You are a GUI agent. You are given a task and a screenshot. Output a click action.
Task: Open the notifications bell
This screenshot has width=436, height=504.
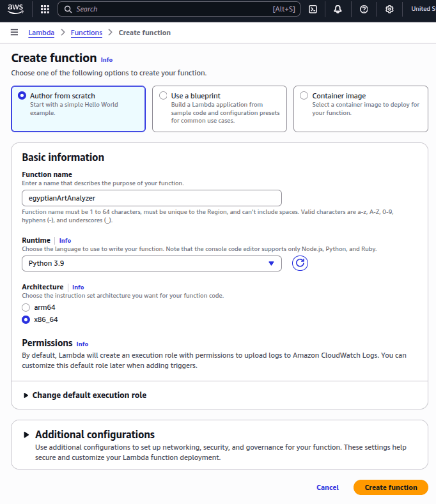(x=338, y=9)
